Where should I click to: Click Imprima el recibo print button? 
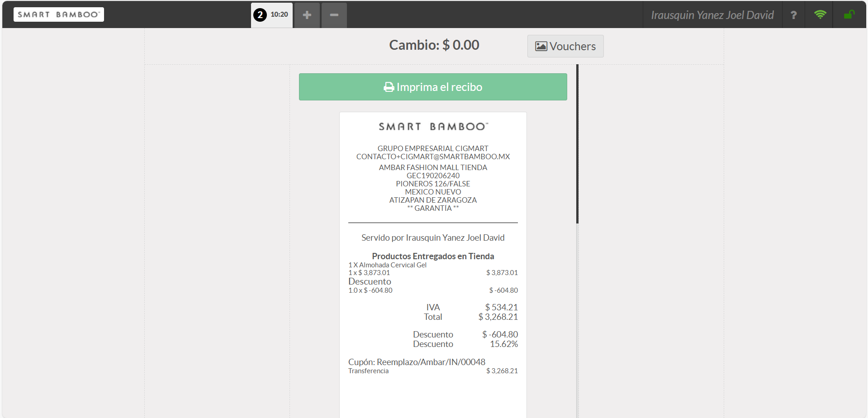click(x=433, y=87)
